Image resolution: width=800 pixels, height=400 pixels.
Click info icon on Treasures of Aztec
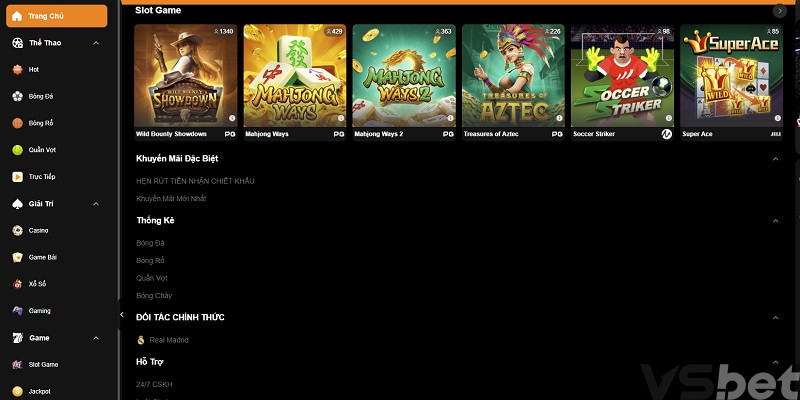click(x=559, y=118)
